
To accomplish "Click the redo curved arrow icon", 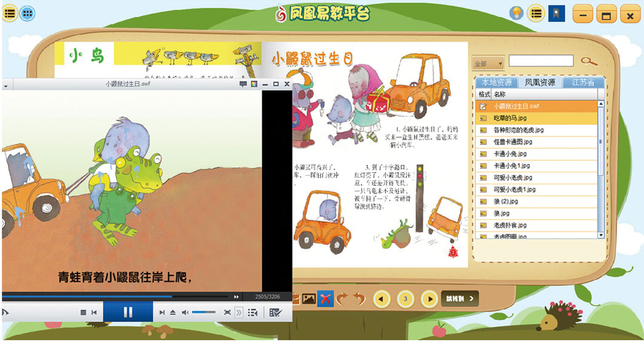I will point(342,299).
